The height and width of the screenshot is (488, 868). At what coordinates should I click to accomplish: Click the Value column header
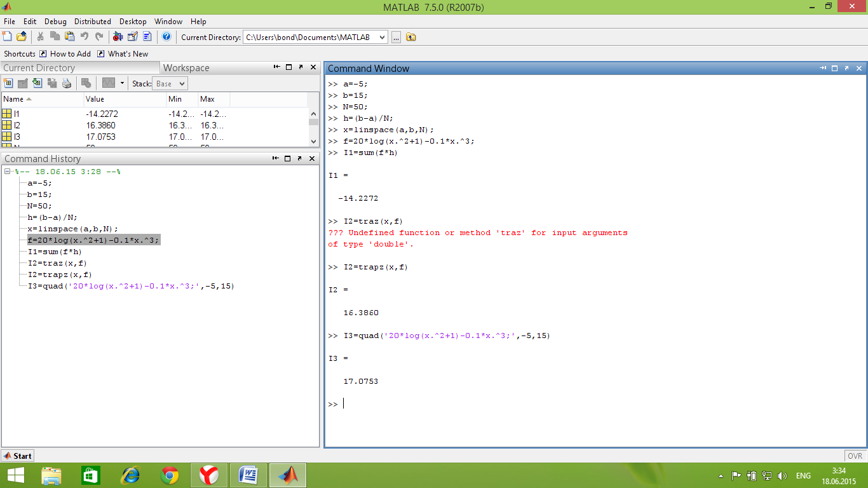point(125,99)
